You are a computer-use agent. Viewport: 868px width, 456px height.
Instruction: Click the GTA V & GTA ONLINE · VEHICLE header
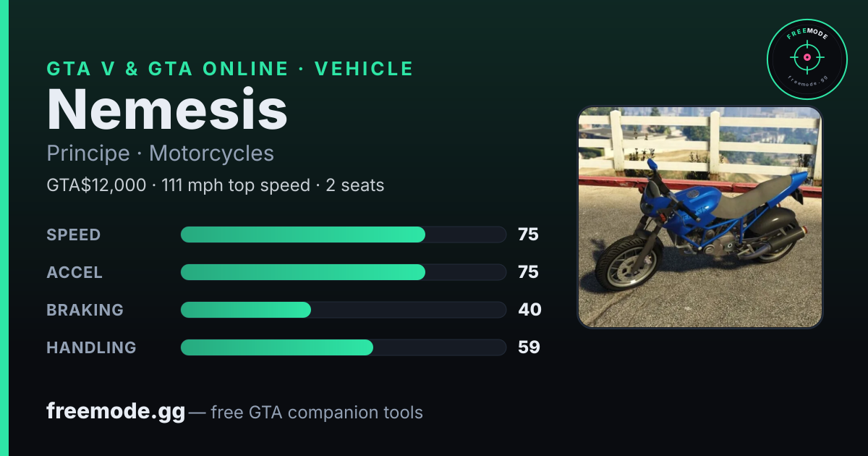point(230,69)
